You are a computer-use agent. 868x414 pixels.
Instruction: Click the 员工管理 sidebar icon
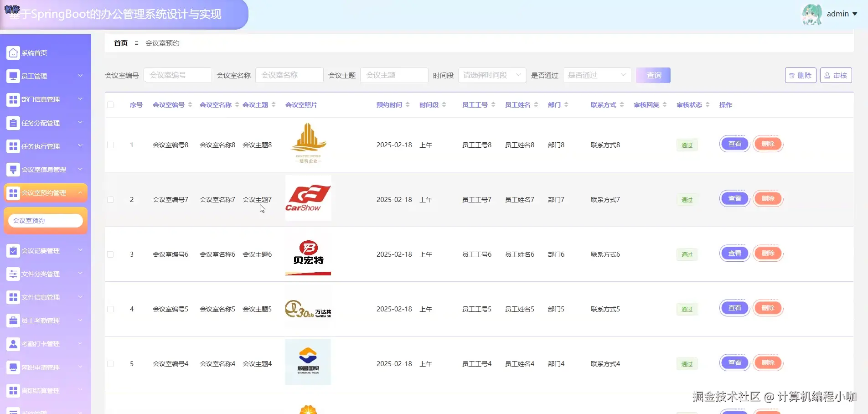coord(13,76)
